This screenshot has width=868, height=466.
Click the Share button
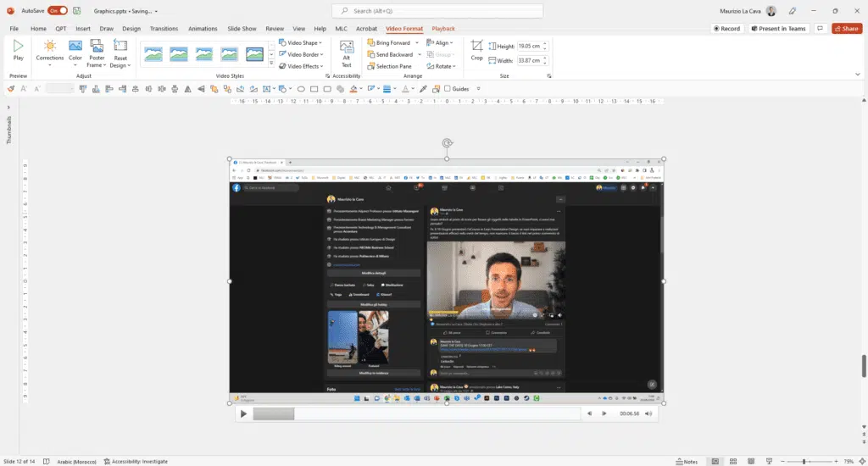(x=846, y=28)
